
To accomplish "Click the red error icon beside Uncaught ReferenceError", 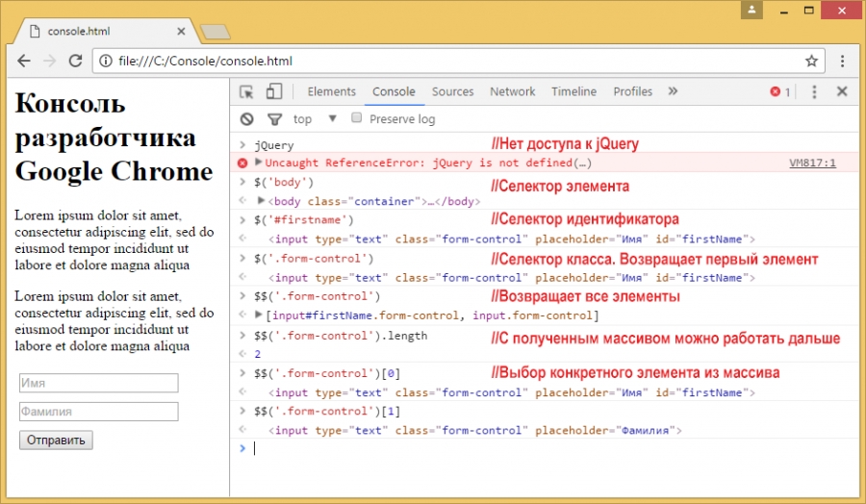I will [242, 163].
